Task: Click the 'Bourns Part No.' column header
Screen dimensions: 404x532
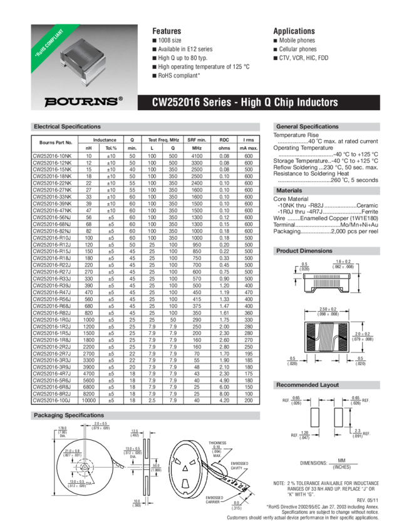Action: 55,143
